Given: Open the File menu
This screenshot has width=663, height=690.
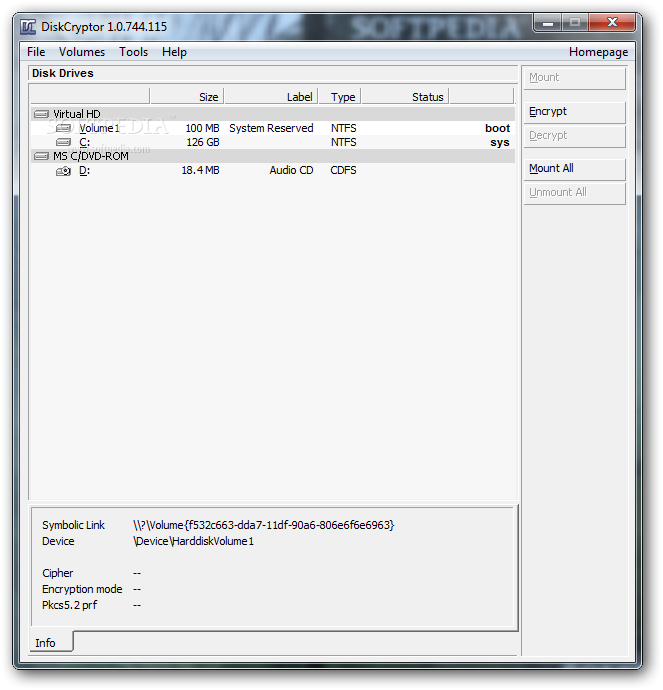Looking at the screenshot, I should (x=36, y=52).
